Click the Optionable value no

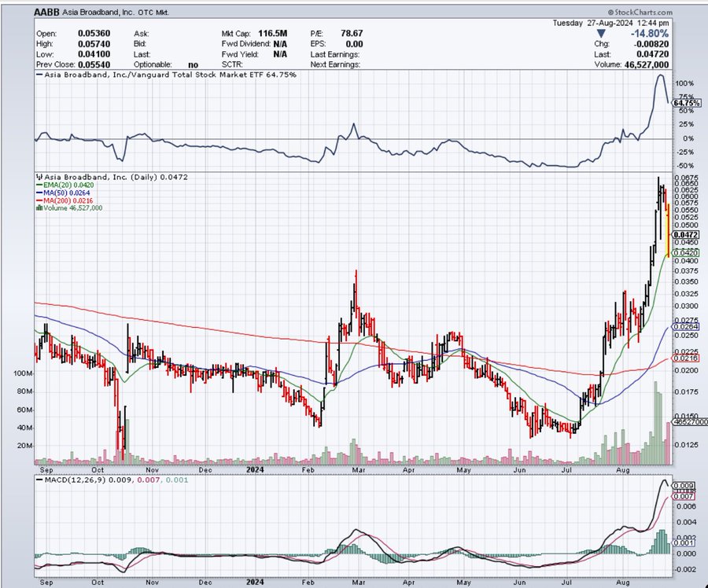(194, 64)
